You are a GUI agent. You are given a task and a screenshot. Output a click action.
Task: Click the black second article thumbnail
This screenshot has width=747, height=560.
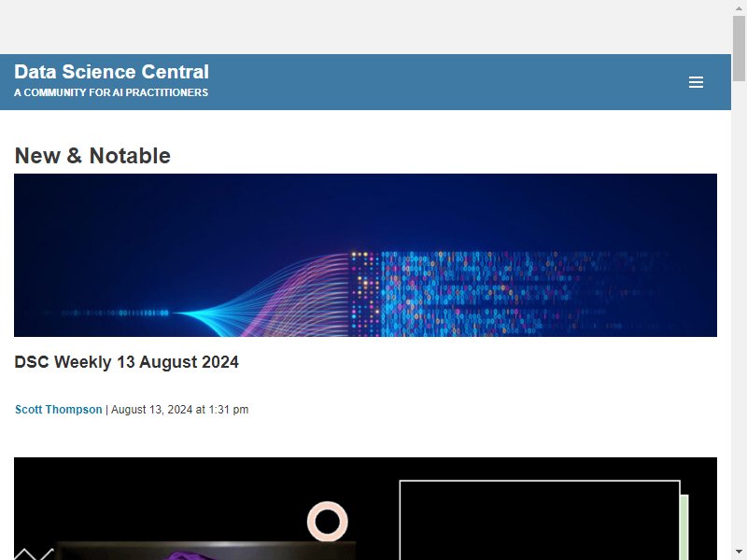(x=365, y=509)
